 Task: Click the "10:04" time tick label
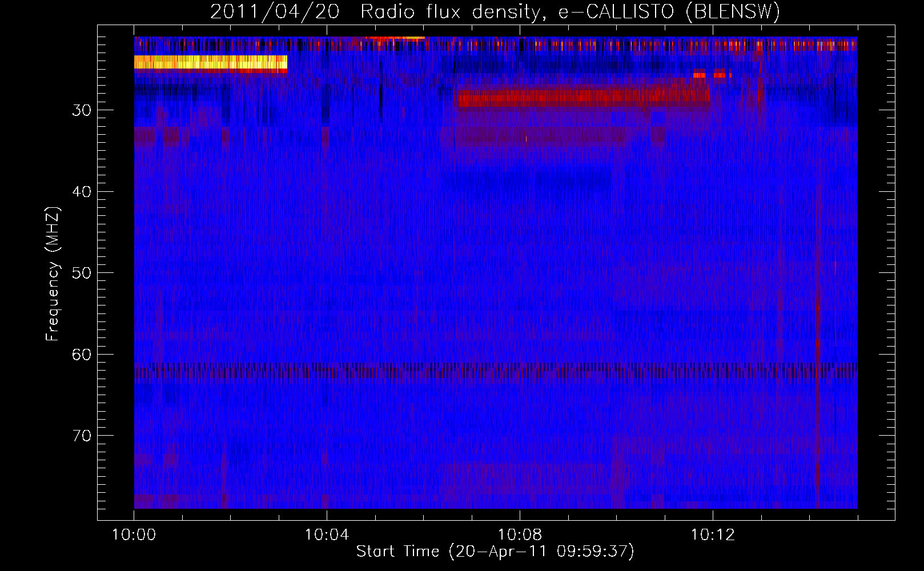pyautogui.click(x=327, y=535)
